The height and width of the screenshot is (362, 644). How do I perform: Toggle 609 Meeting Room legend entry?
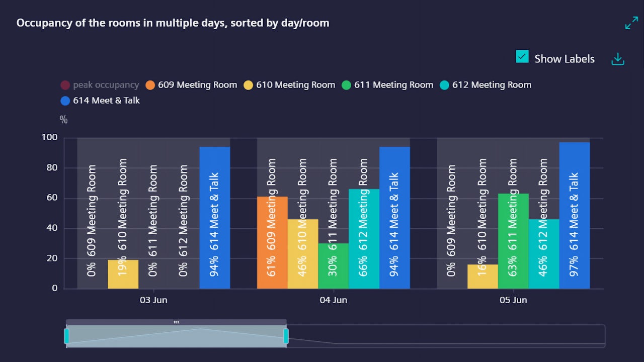point(191,85)
